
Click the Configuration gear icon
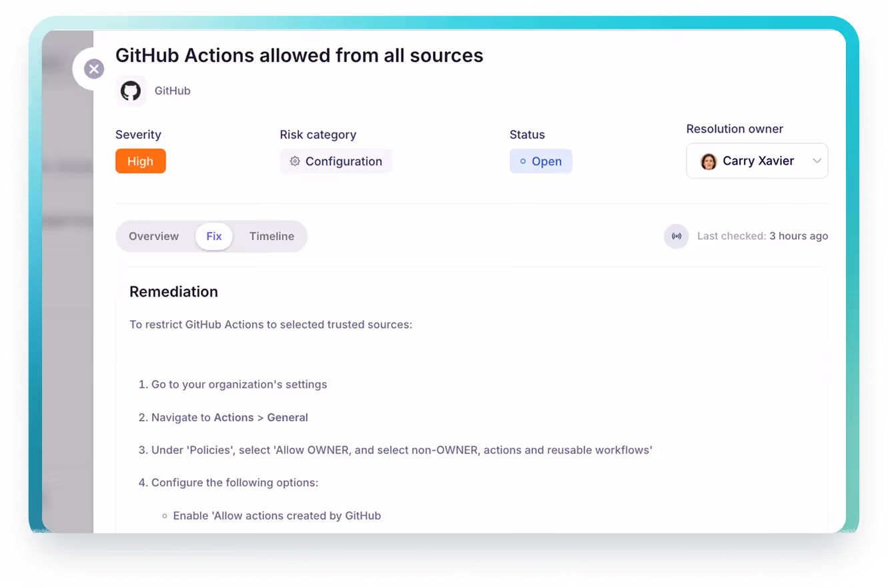pyautogui.click(x=295, y=161)
